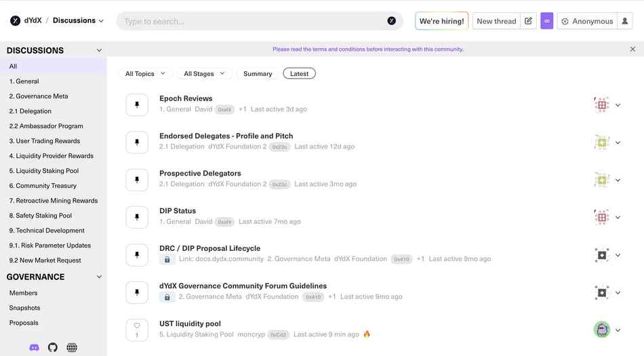
Task: Select 2.1 Delegation in sidebar
Action: coord(31,111)
